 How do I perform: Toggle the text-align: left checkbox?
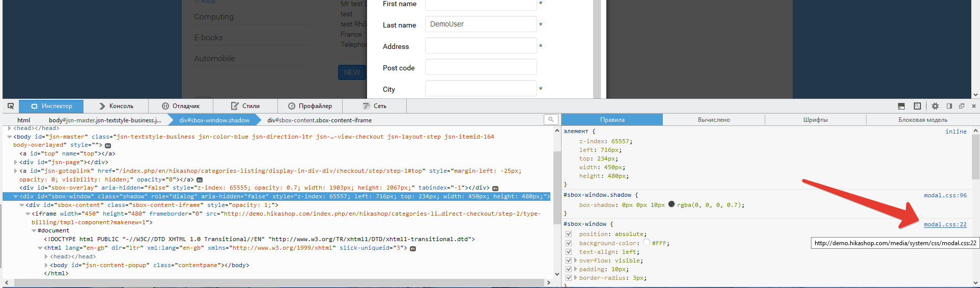point(569,252)
